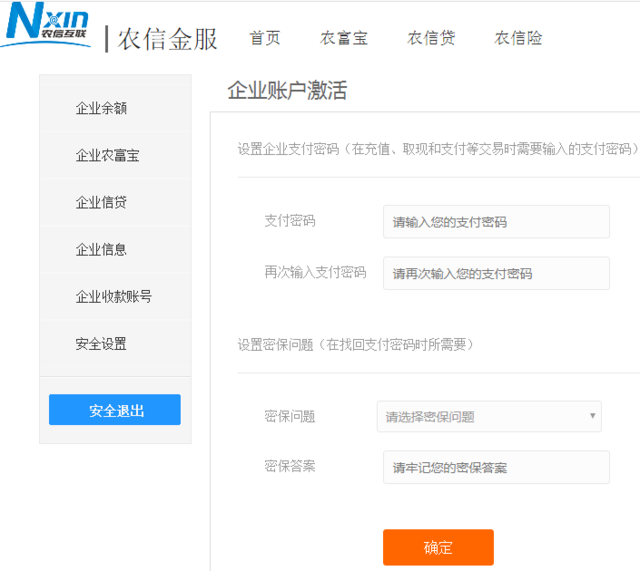Expand the 请选择密保问题 dropdown
This screenshot has width=640, height=571.
[x=489, y=417]
